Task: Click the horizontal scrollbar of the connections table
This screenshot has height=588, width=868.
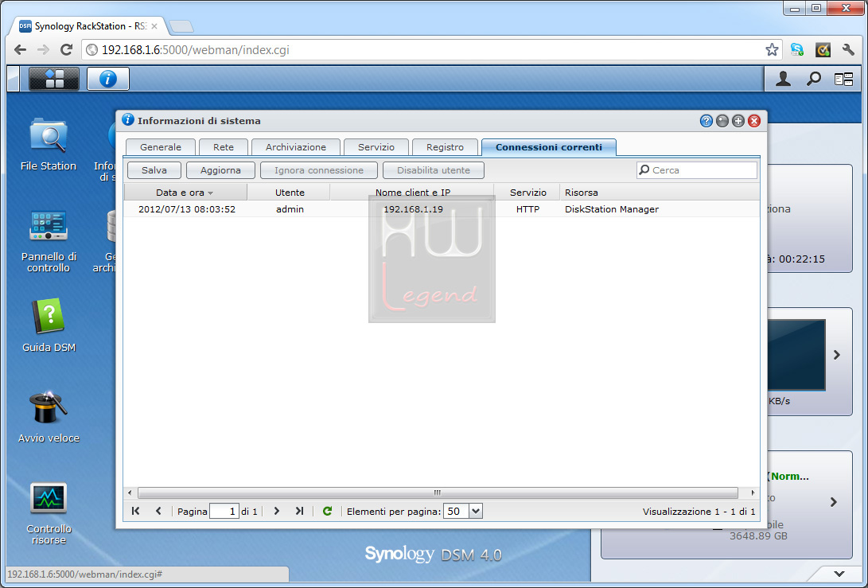Action: click(438, 493)
